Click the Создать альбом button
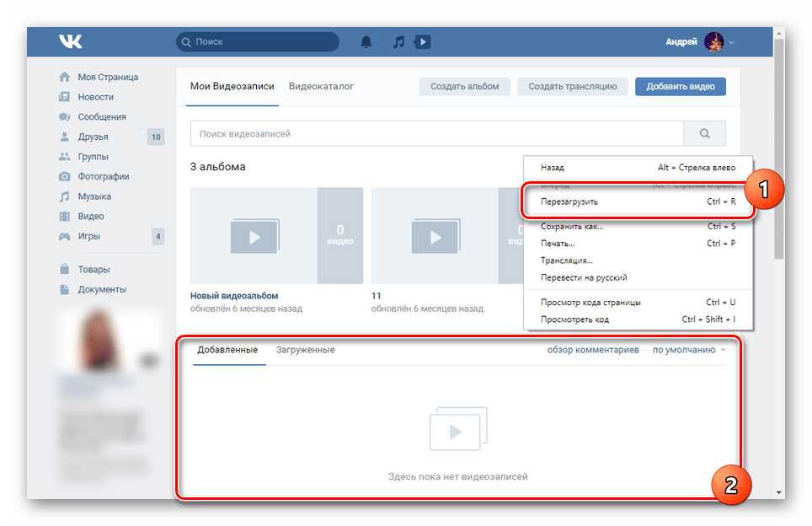 [x=464, y=87]
